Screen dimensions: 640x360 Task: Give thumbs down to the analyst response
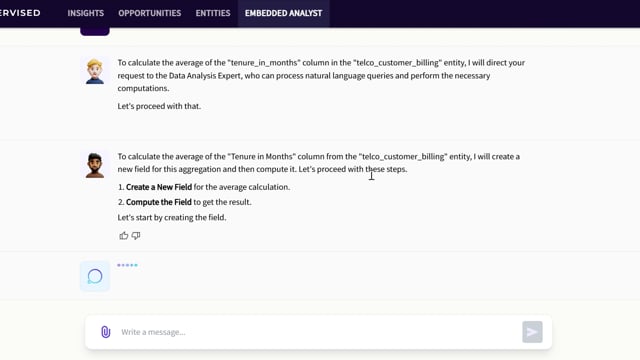point(136,236)
